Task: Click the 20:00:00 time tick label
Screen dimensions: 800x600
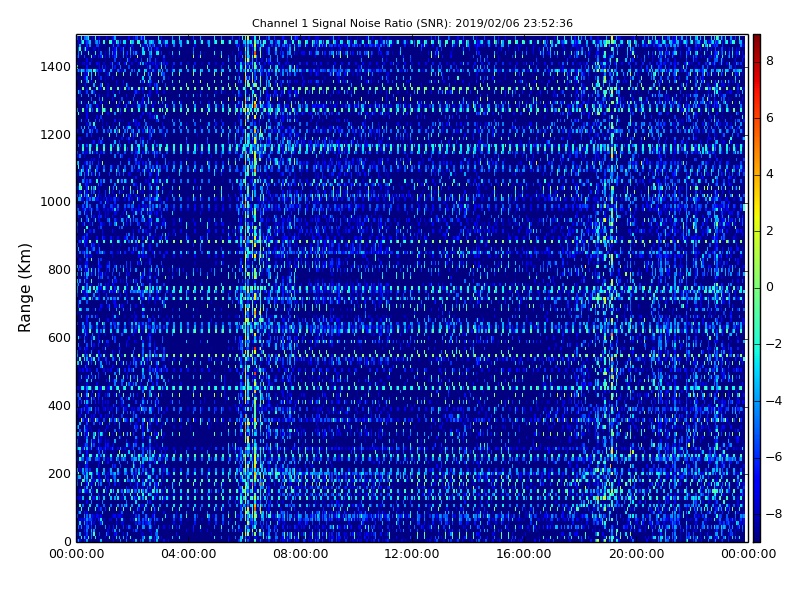Action: pos(637,554)
